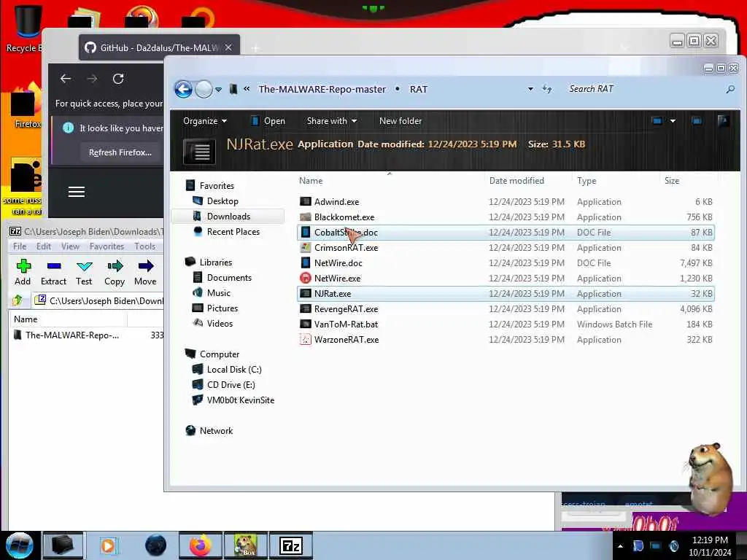Open 7-Zip Favorites menu
The width and height of the screenshot is (747, 560).
(x=107, y=246)
